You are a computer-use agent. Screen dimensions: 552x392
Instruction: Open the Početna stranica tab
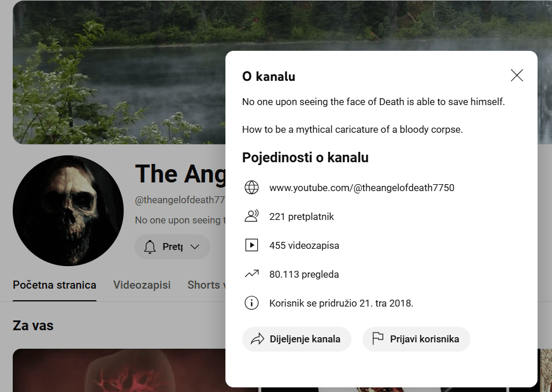coord(54,285)
